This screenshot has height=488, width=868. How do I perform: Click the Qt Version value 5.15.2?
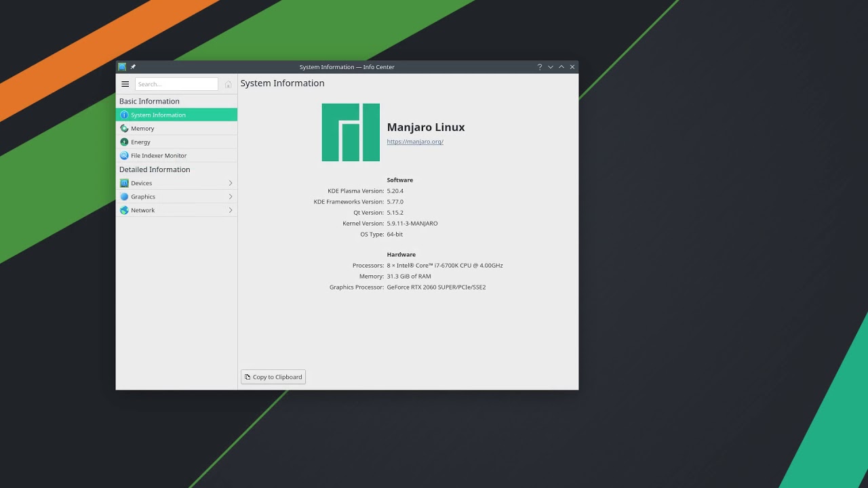[x=395, y=213]
